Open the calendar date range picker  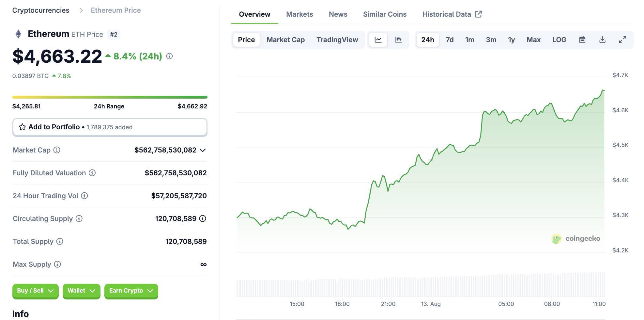coord(582,40)
